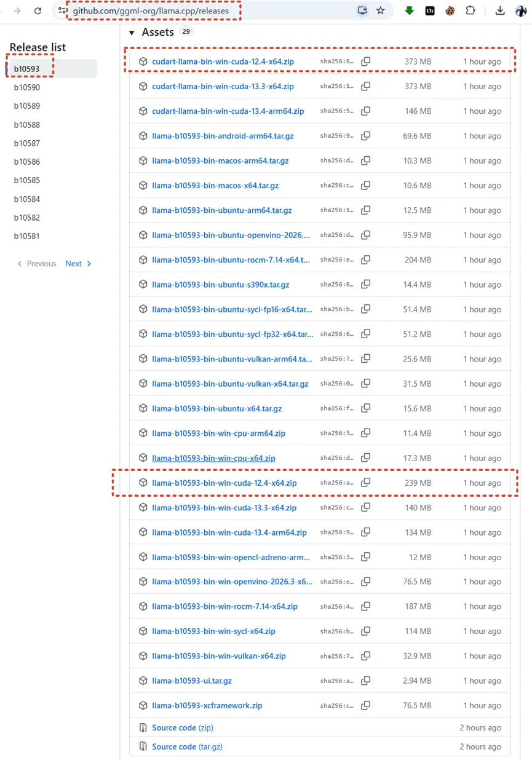Copy sha256 of cudart-llama-bin-win-cuda-13.3-x64.zip
This screenshot has height=760, width=532.
365,86
